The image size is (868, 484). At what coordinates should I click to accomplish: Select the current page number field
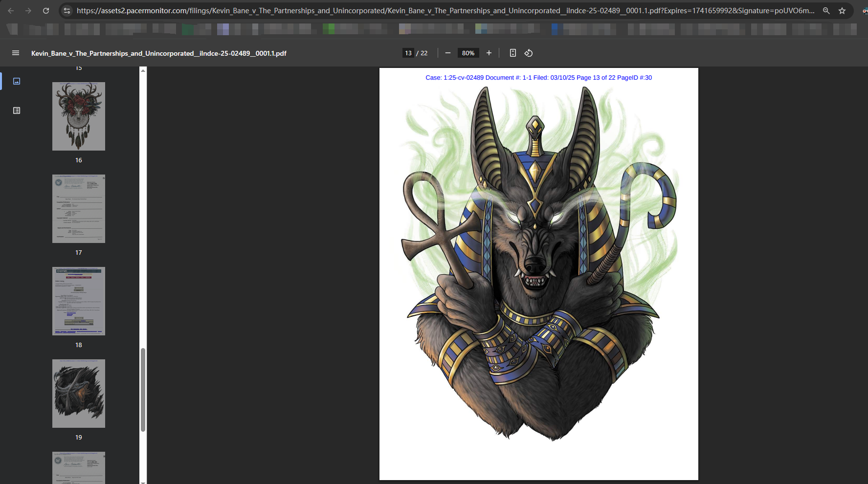pos(408,53)
